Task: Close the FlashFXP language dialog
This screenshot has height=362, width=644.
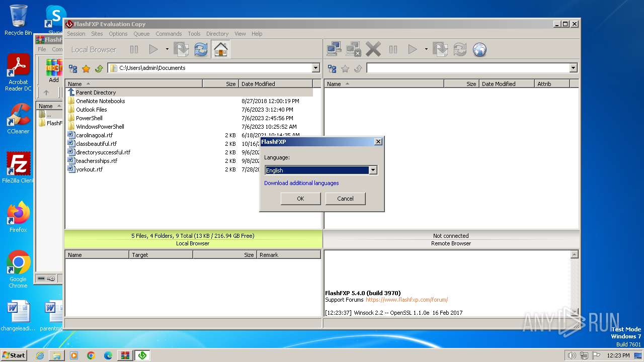Action: (x=378, y=142)
